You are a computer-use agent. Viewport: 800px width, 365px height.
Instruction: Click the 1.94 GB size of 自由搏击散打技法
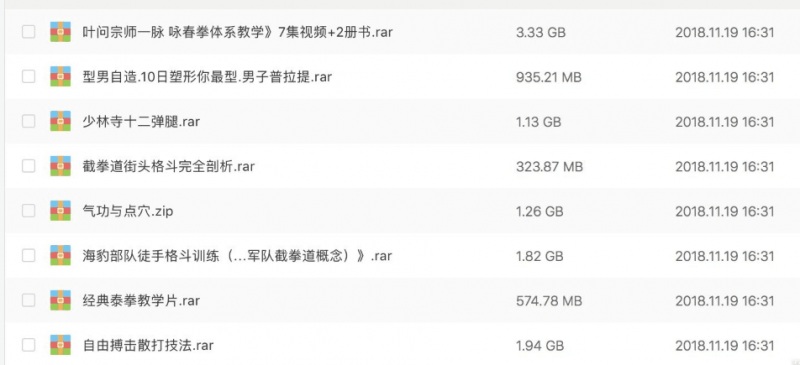coord(540,346)
